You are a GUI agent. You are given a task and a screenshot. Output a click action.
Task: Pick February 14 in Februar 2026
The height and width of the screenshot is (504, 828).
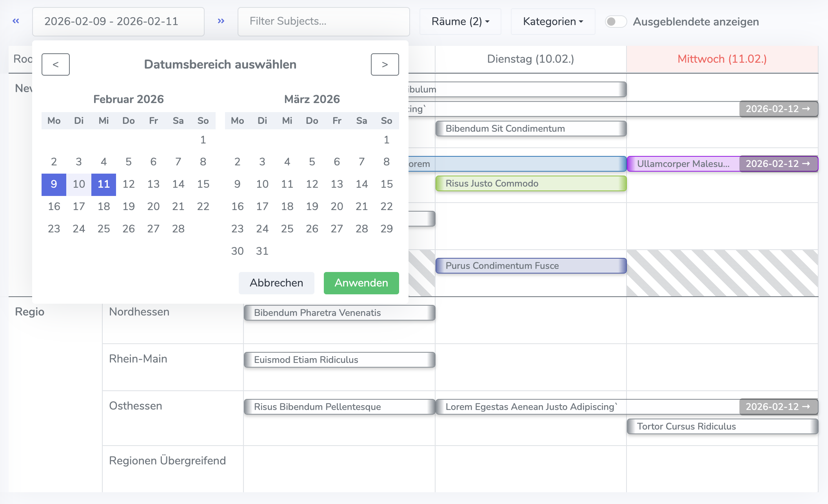(x=178, y=184)
